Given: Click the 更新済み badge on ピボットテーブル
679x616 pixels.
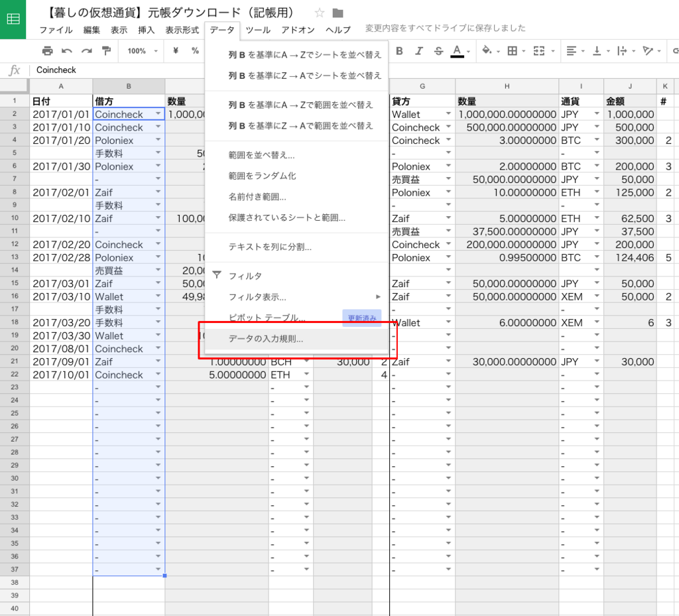Looking at the screenshot, I should pos(361,318).
